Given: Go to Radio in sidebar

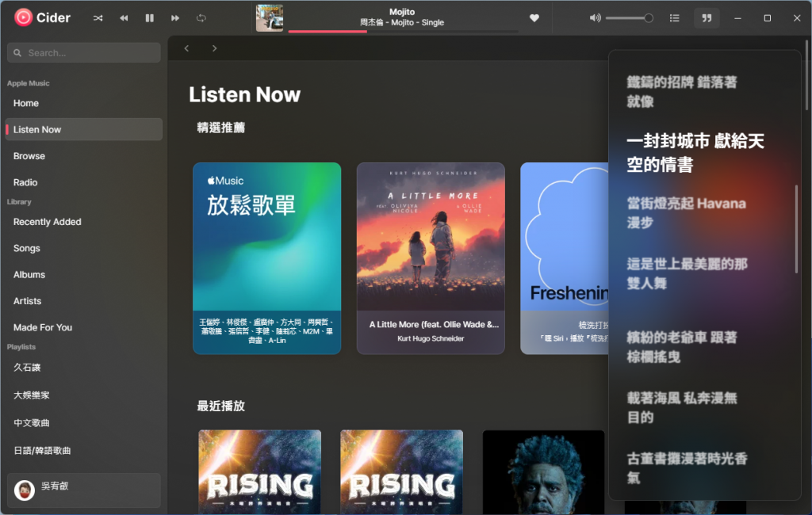Looking at the screenshot, I should pos(25,182).
